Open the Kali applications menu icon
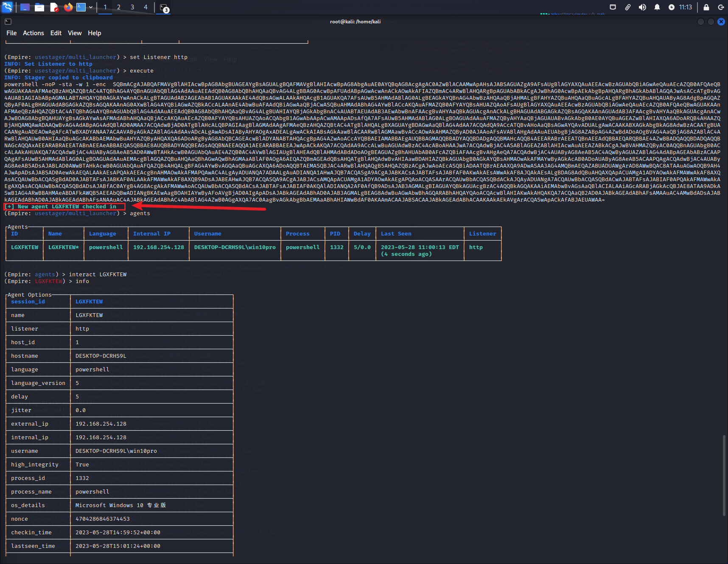This screenshot has height=564, width=728. click(8, 7)
